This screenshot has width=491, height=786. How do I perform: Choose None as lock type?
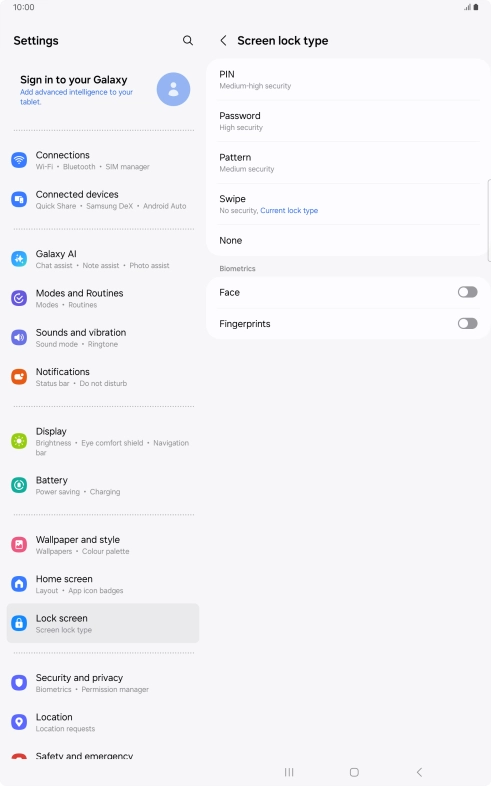pyautogui.click(x=349, y=241)
